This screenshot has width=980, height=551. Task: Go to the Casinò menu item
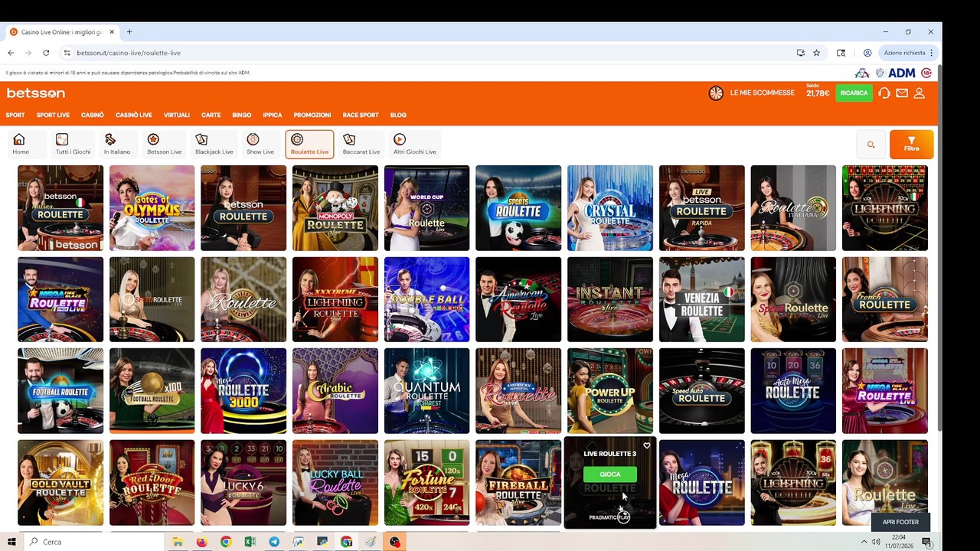(93, 115)
